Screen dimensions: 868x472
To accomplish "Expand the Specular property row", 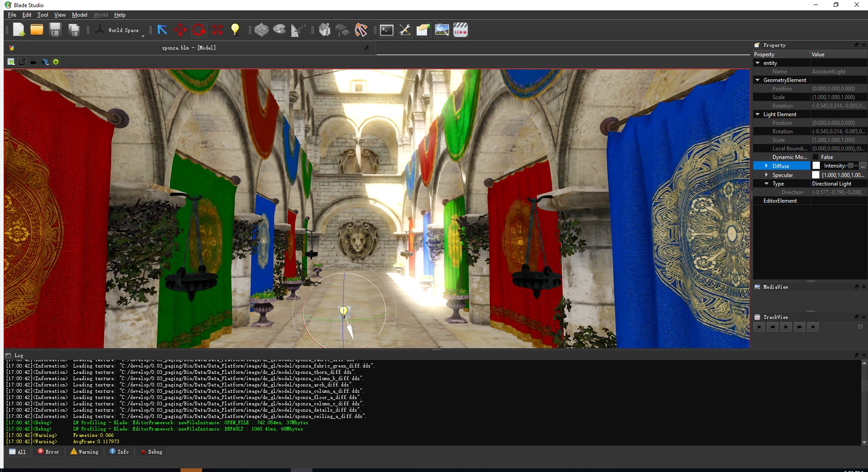I will click(x=766, y=175).
